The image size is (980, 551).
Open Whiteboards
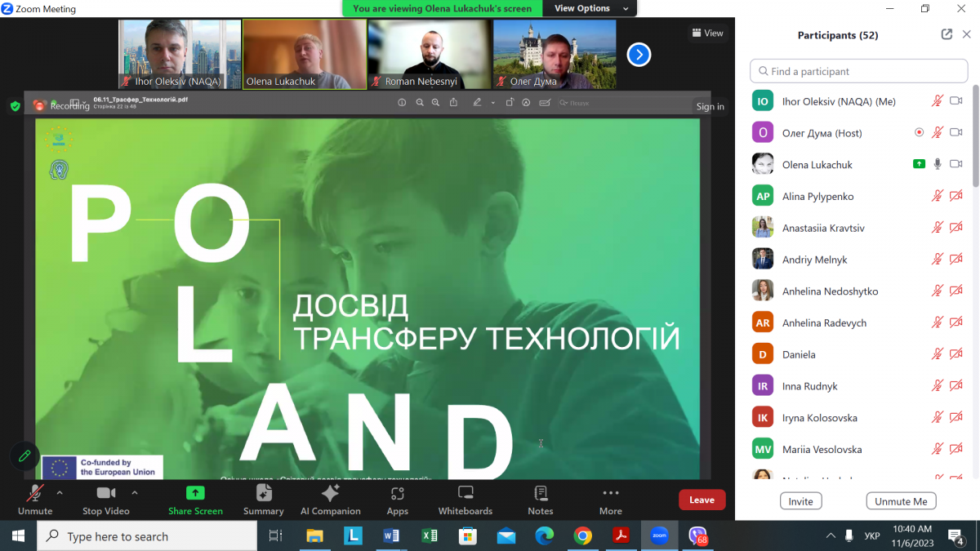[465, 499]
